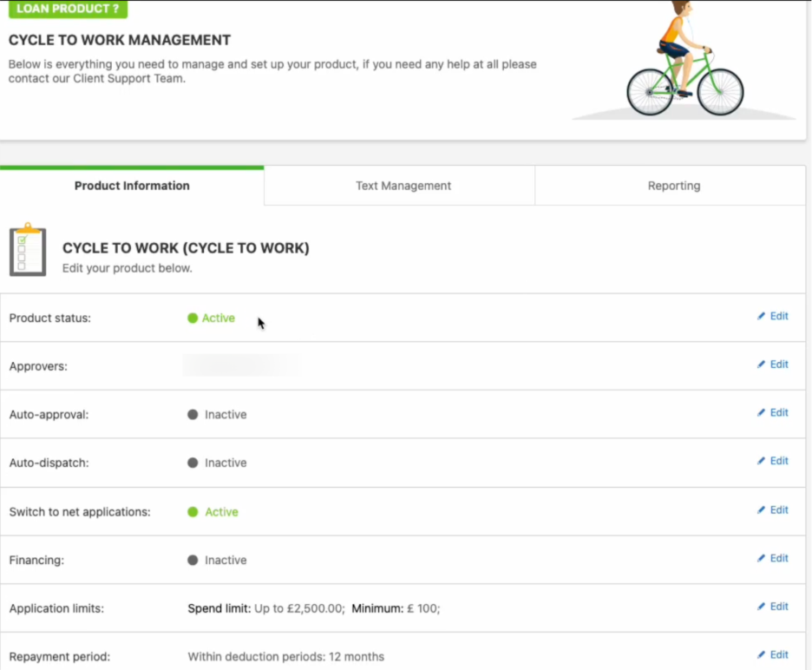The image size is (812, 670).
Task: Click the cyclist illustration
Action: point(684,62)
